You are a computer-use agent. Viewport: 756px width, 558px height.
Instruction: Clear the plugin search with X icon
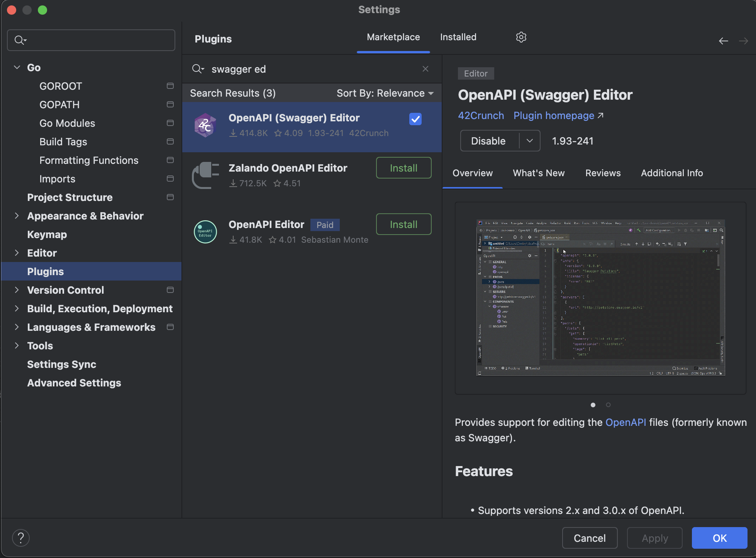[x=425, y=69]
